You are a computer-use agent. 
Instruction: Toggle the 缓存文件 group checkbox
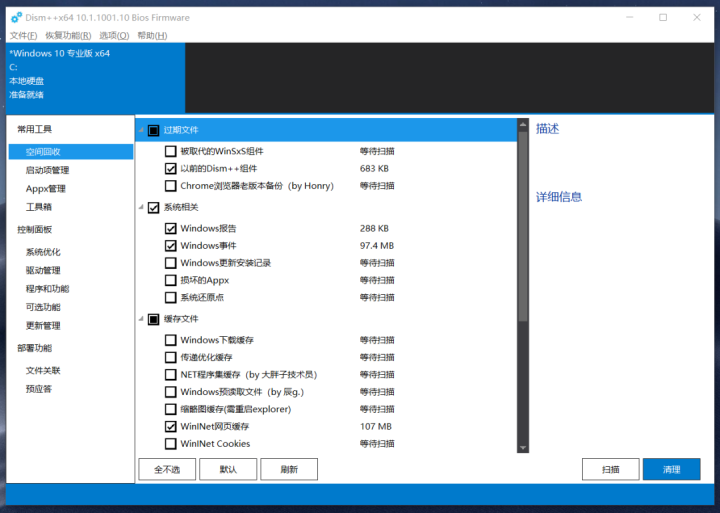pos(153,319)
